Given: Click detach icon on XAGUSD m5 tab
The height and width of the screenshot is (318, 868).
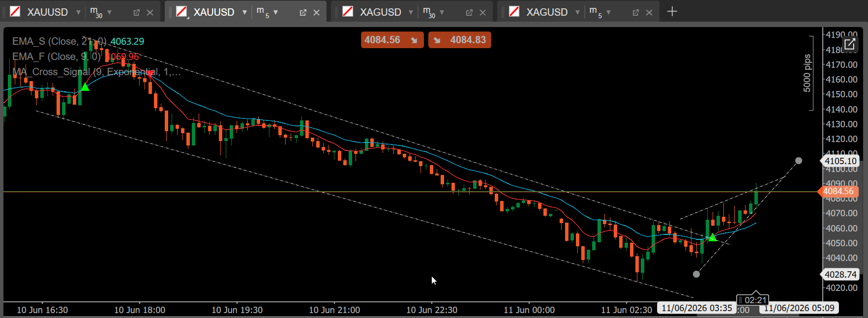Looking at the screenshot, I should coord(635,13).
